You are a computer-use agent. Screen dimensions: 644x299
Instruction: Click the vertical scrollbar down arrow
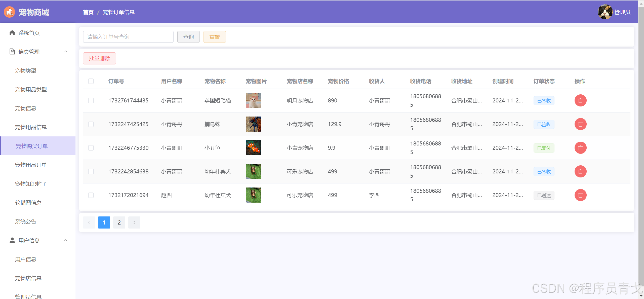click(641, 296)
